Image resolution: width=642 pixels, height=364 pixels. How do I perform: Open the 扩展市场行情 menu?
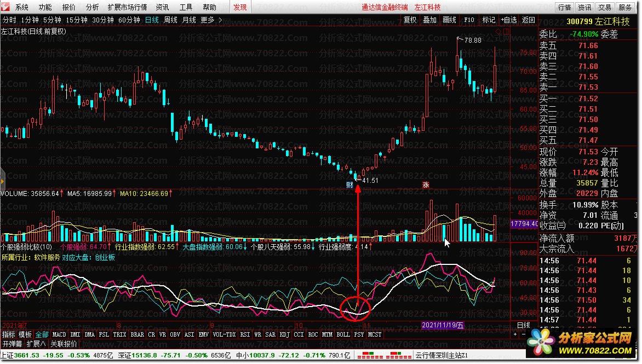click(127, 7)
